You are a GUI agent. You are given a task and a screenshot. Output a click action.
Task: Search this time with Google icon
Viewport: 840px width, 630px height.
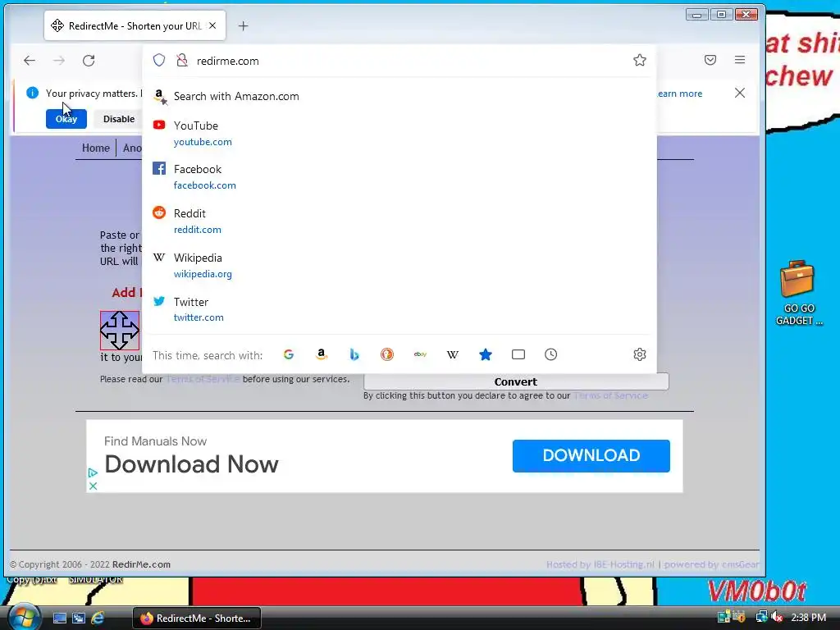pos(289,354)
